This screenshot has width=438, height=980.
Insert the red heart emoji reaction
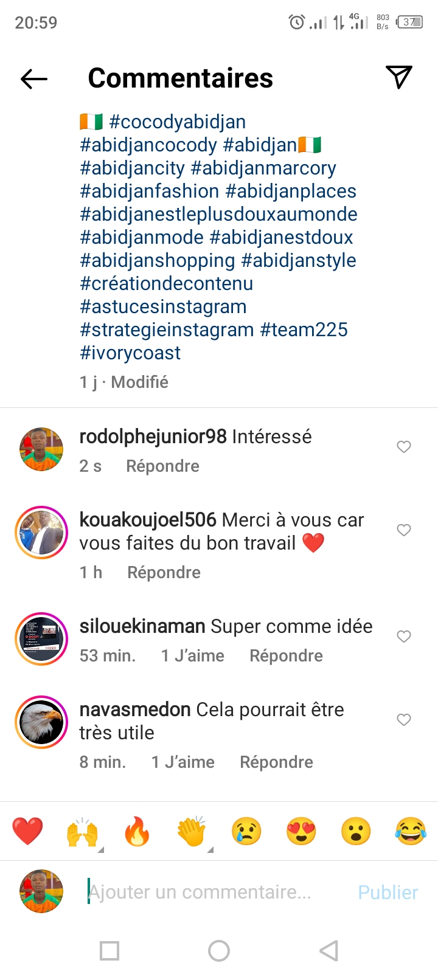[27, 831]
